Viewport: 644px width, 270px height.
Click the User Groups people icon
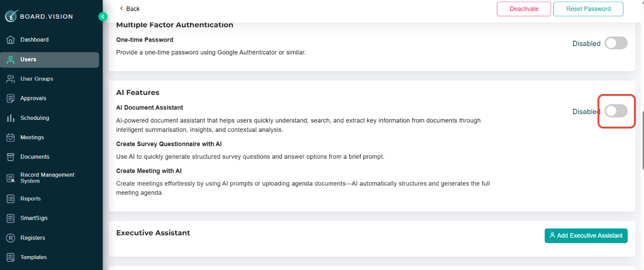point(11,79)
